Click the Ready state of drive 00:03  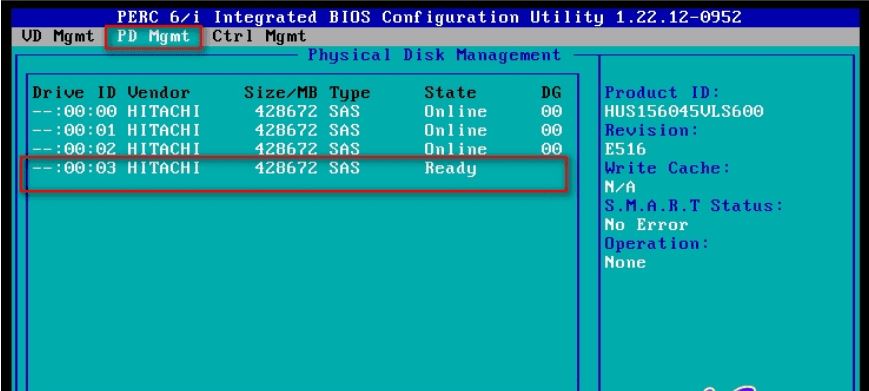click(x=451, y=168)
